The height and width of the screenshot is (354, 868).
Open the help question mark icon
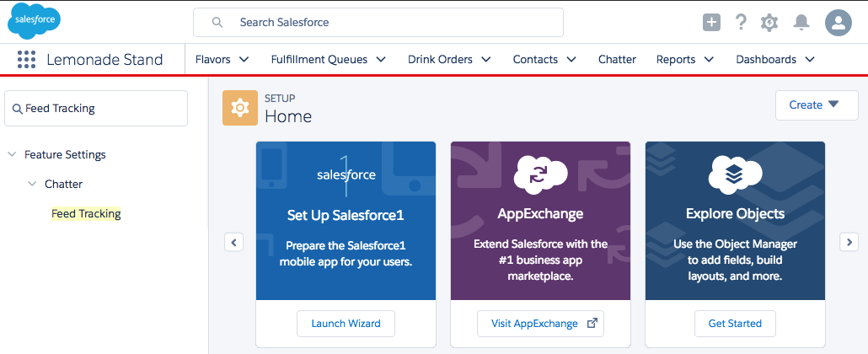[x=741, y=23]
